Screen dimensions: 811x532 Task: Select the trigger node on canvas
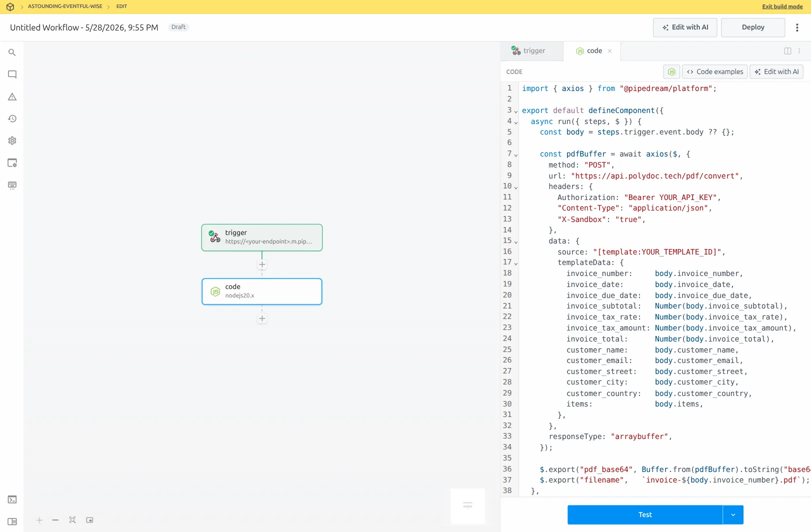[x=262, y=237]
